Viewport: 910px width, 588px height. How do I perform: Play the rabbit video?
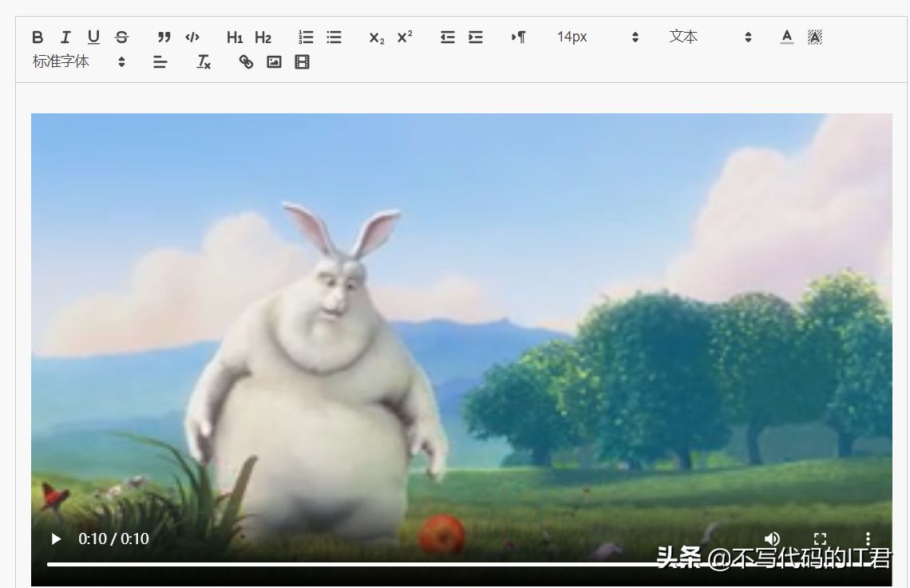point(56,539)
